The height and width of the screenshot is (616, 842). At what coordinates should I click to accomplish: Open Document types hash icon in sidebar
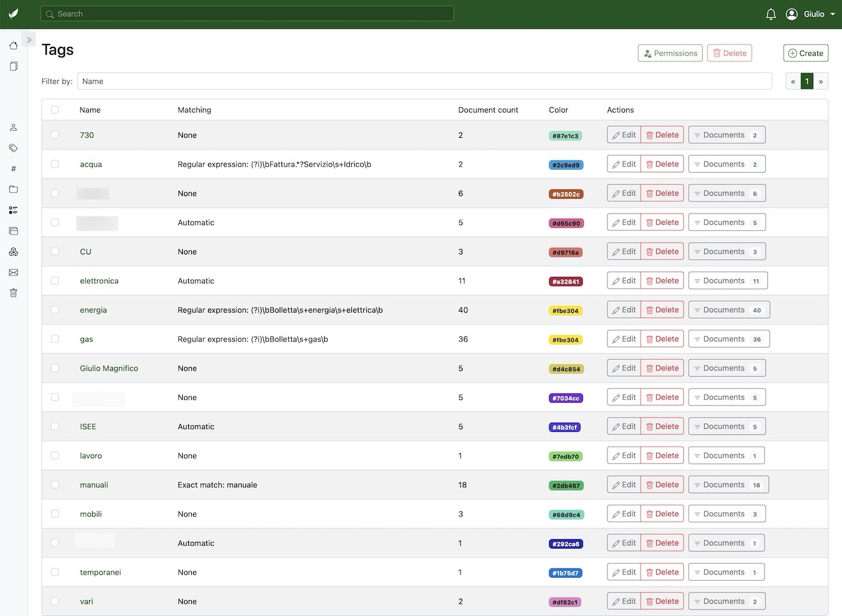click(13, 169)
